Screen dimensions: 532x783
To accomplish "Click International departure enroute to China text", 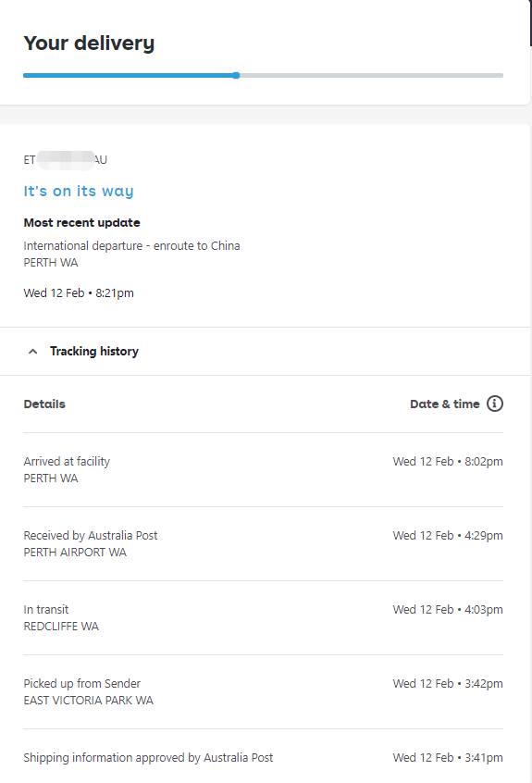I will coord(131,245).
